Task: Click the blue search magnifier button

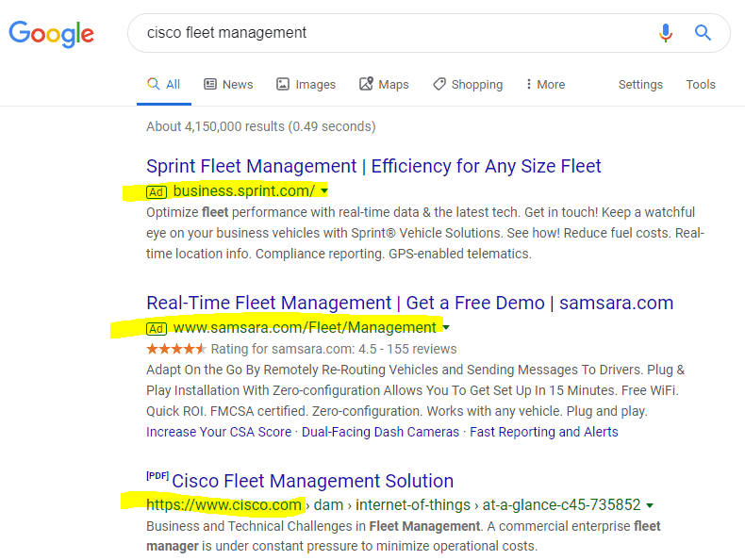Action: (703, 33)
